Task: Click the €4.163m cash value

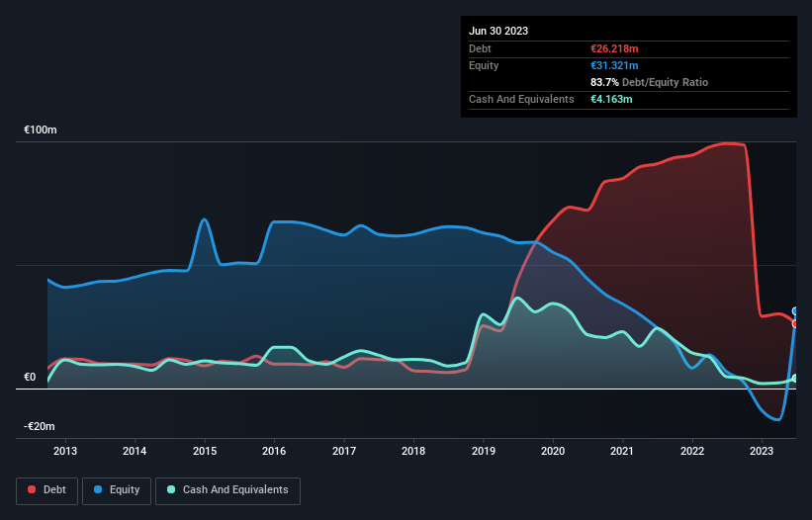Action: point(611,99)
